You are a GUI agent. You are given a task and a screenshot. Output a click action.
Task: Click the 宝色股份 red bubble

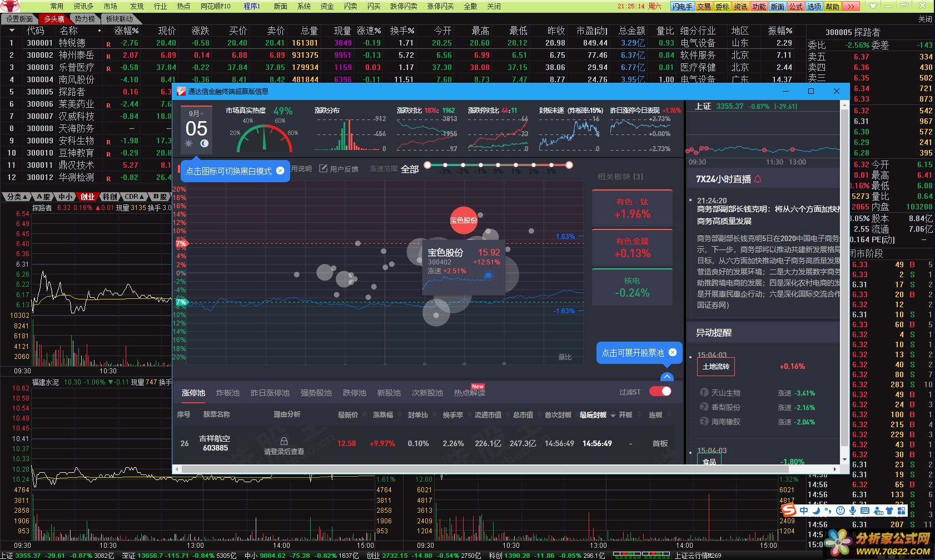point(464,220)
